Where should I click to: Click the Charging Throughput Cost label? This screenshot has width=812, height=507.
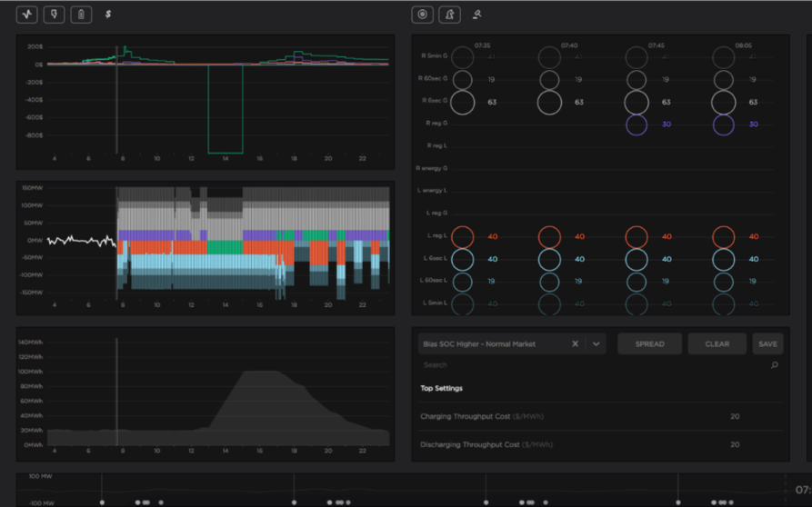click(482, 416)
